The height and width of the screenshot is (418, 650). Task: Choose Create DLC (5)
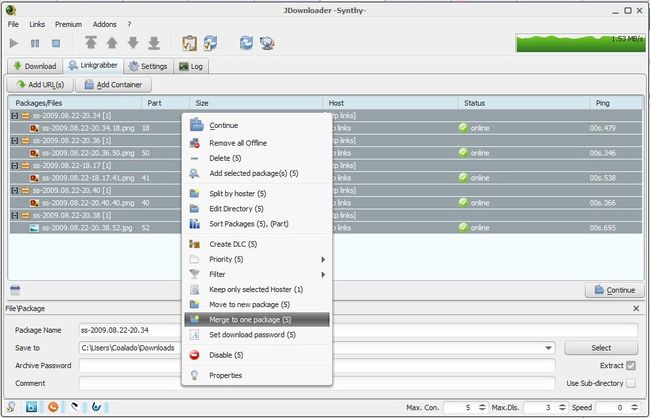click(257, 244)
